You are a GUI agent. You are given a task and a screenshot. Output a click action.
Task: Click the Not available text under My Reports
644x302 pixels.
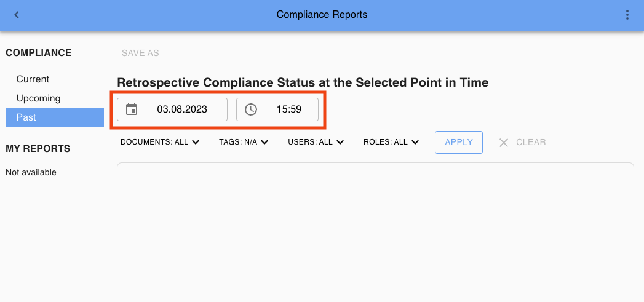click(x=31, y=173)
